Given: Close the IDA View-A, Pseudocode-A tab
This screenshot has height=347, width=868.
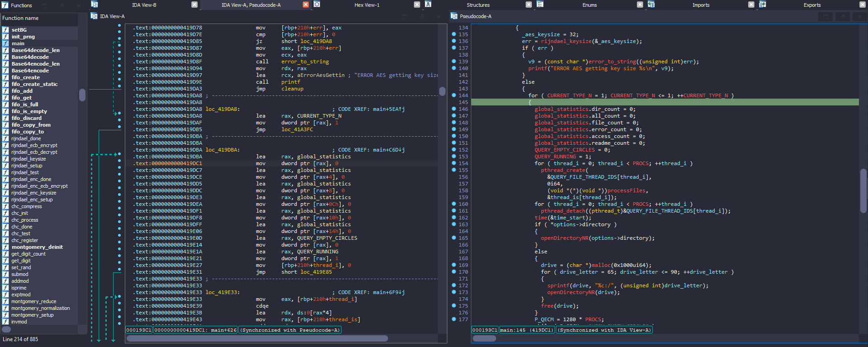Looking at the screenshot, I should coord(306,5).
